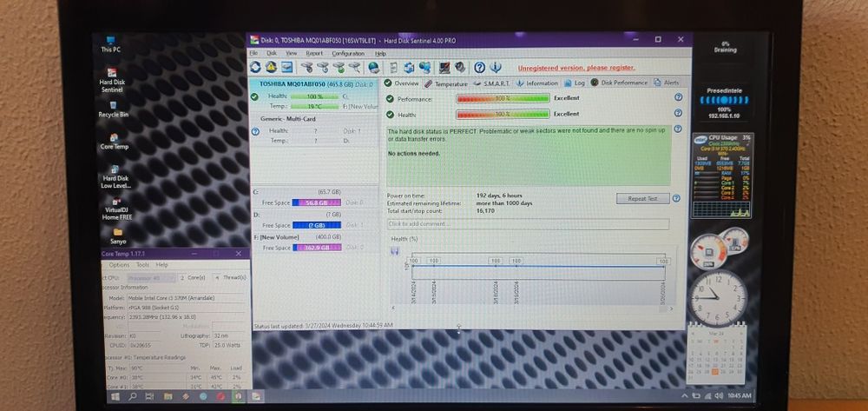The width and height of the screenshot is (868, 411).
Task: Click the Repeat Test button
Action: [x=642, y=198]
